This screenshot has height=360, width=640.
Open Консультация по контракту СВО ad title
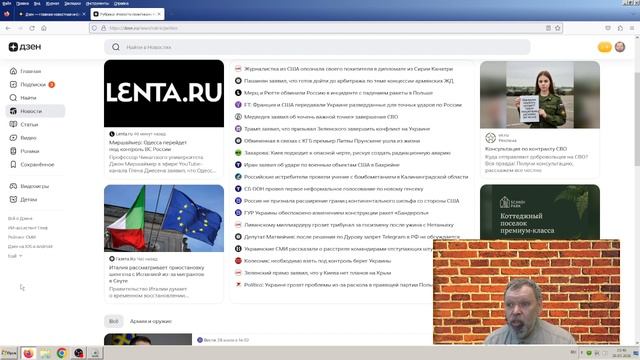(x=526, y=149)
